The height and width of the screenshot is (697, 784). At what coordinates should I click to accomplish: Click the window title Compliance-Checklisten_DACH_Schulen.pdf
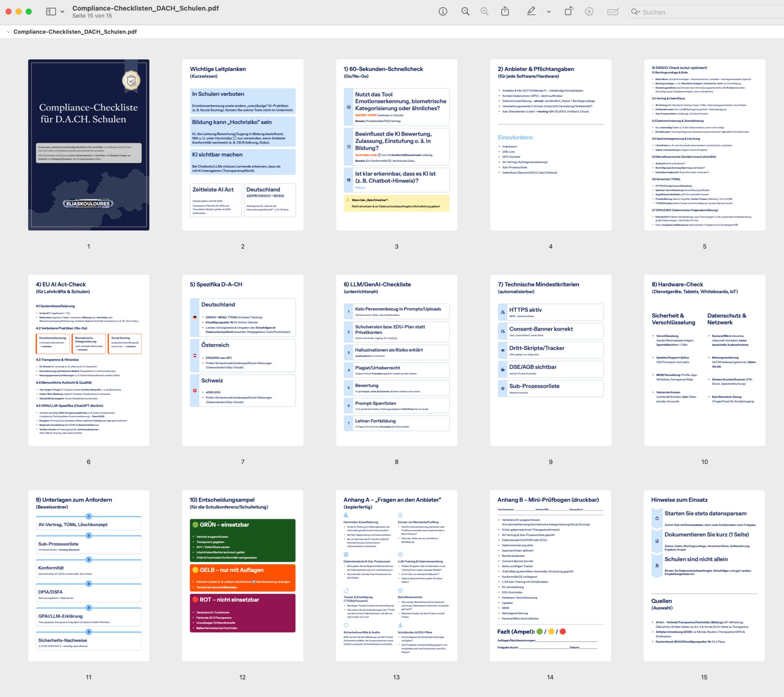point(145,8)
